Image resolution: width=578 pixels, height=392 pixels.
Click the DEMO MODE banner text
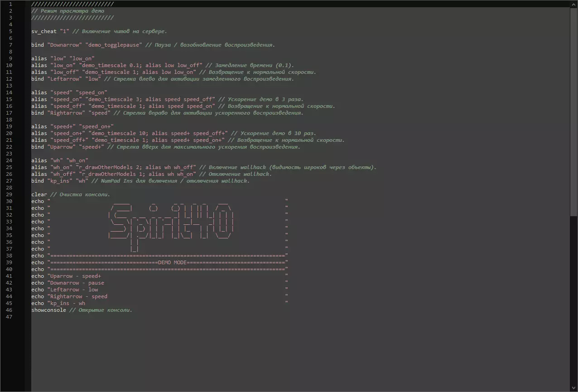pos(172,262)
